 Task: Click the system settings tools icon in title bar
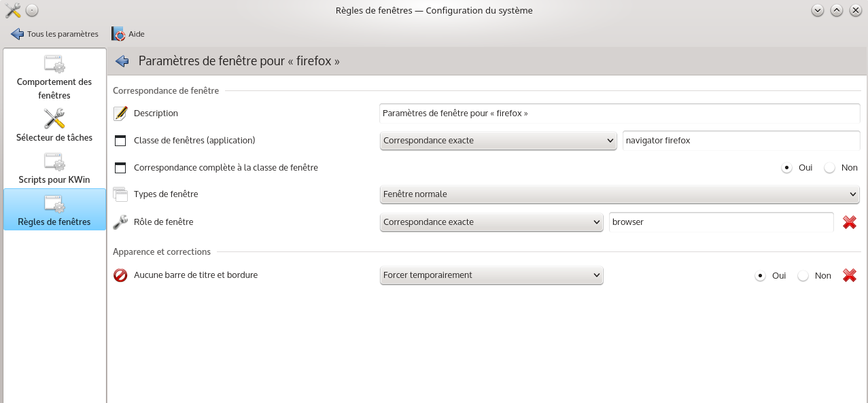(x=12, y=10)
